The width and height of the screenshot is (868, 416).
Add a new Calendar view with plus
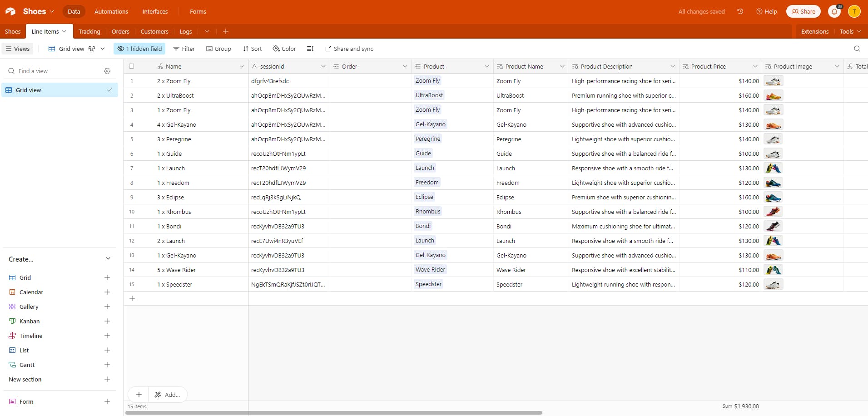(x=107, y=292)
